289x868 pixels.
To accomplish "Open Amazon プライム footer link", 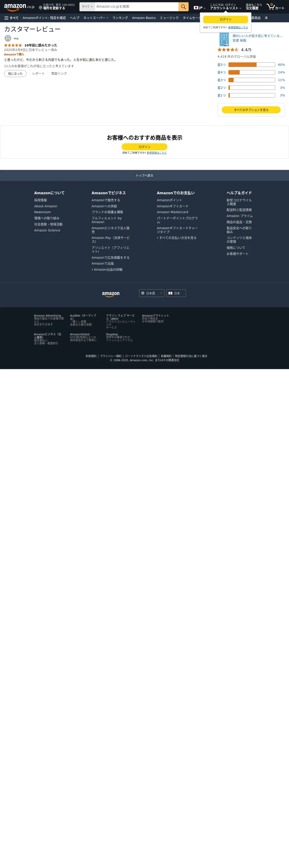I will click(239, 216).
